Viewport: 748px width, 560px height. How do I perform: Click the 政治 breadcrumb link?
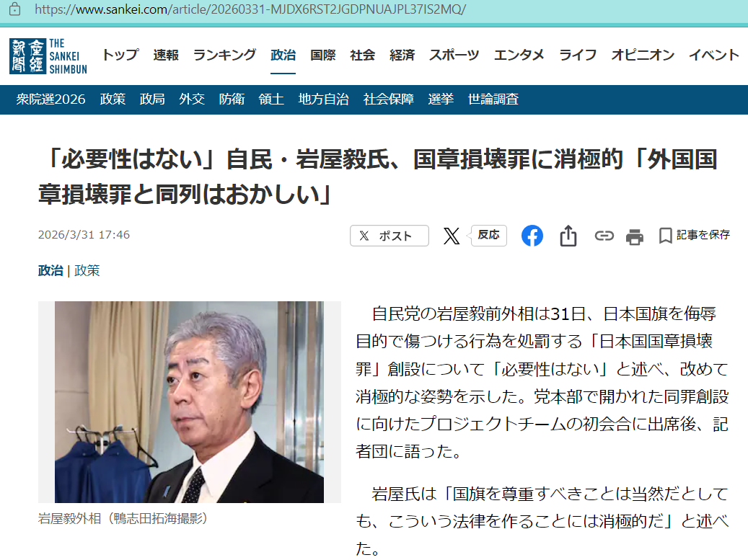coord(50,271)
